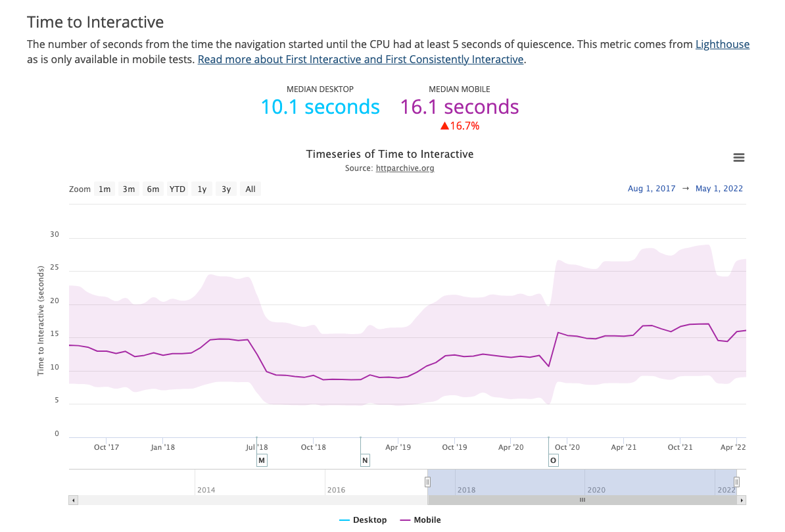This screenshot has height=532, width=785.
Task: Toggle the Mobile series in legend
Action: (x=421, y=520)
